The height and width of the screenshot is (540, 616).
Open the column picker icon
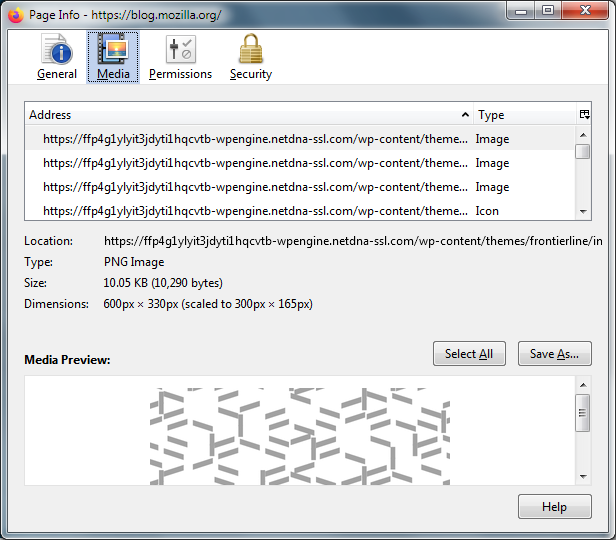tap(584, 115)
